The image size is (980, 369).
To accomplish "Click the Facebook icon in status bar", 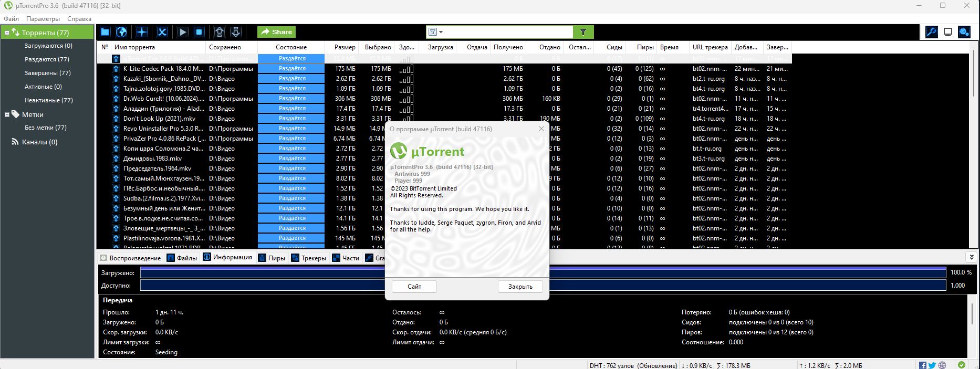I will tap(922, 365).
